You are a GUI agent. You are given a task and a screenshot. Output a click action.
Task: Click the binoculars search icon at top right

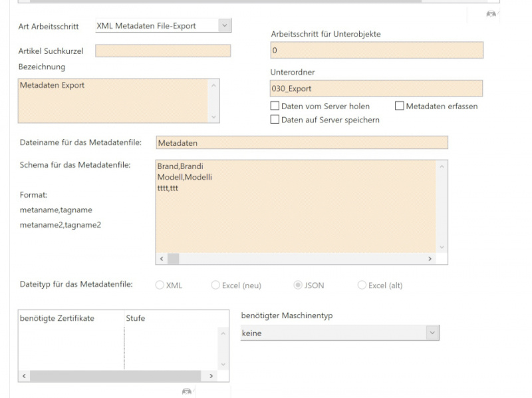(491, 13)
